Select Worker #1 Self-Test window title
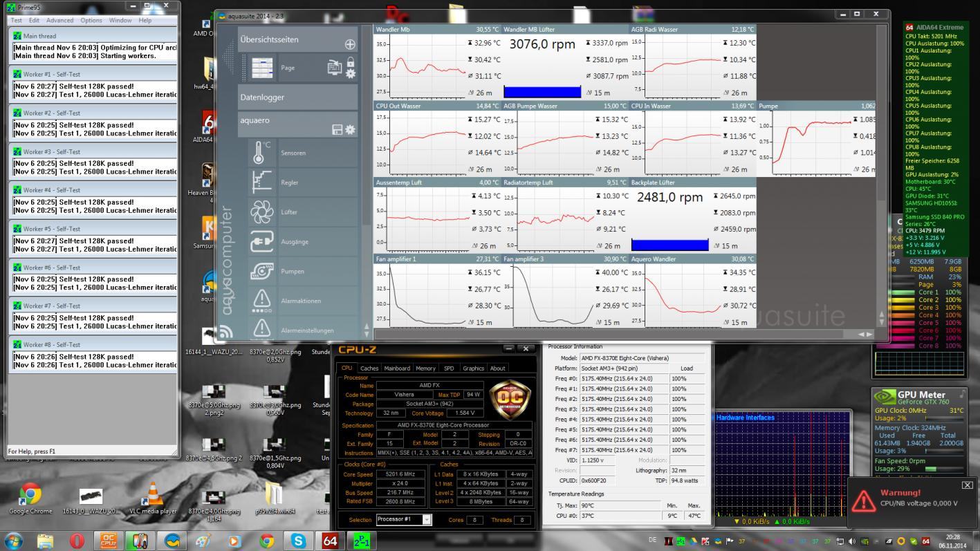The width and height of the screenshot is (980, 551). [93, 74]
